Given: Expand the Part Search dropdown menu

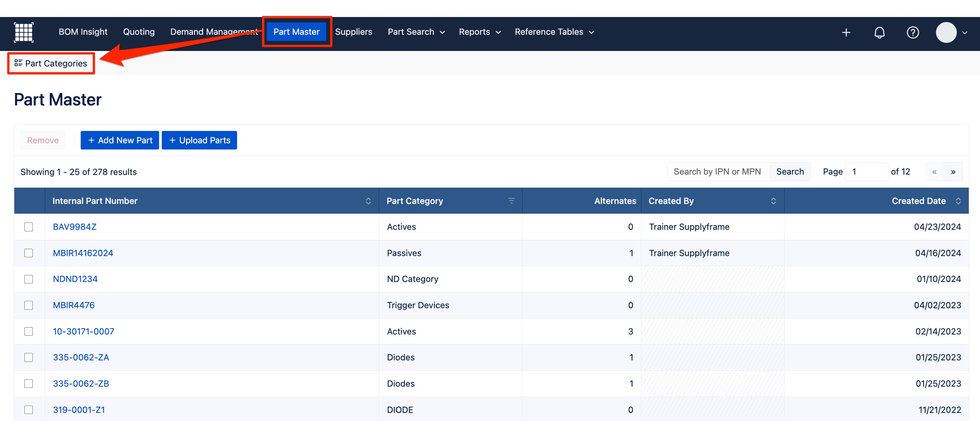Looking at the screenshot, I should 416,32.
